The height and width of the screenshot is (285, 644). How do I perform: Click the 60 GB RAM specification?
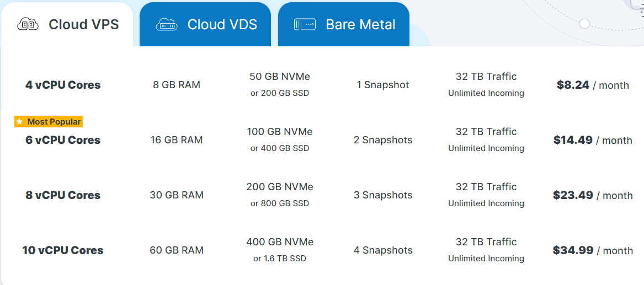coord(177,250)
